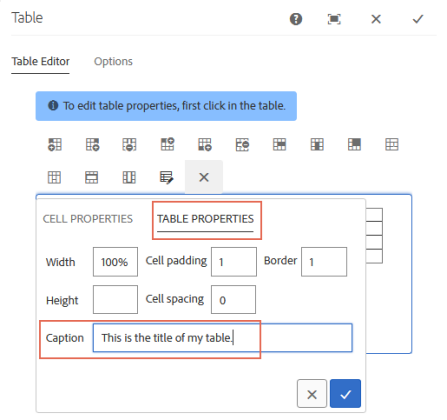Click the merge selected cells block icon

point(354,145)
